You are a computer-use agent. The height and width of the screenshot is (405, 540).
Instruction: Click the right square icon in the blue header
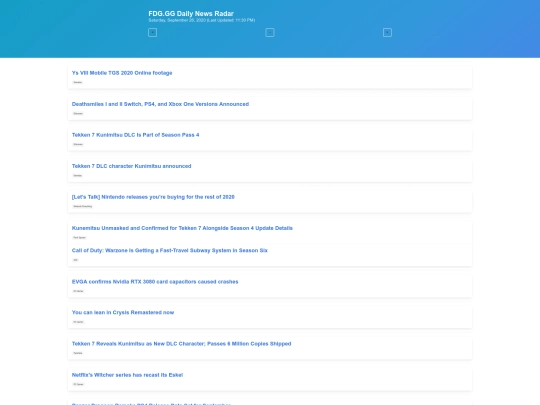tap(387, 33)
